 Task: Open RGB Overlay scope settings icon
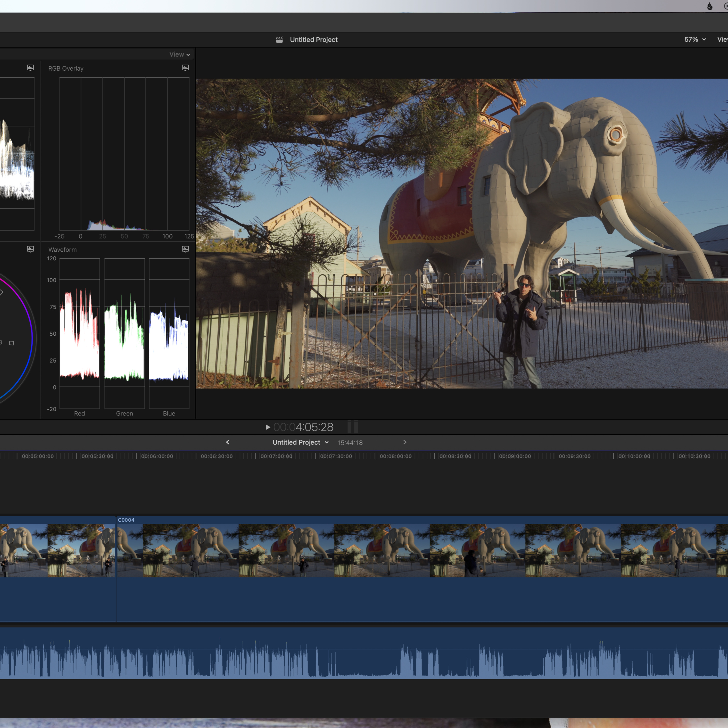click(x=185, y=68)
